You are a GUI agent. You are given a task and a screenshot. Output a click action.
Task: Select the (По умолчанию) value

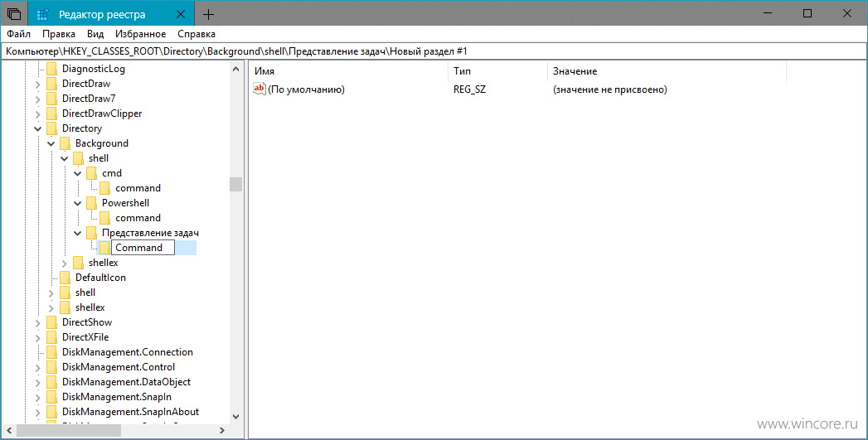(306, 89)
